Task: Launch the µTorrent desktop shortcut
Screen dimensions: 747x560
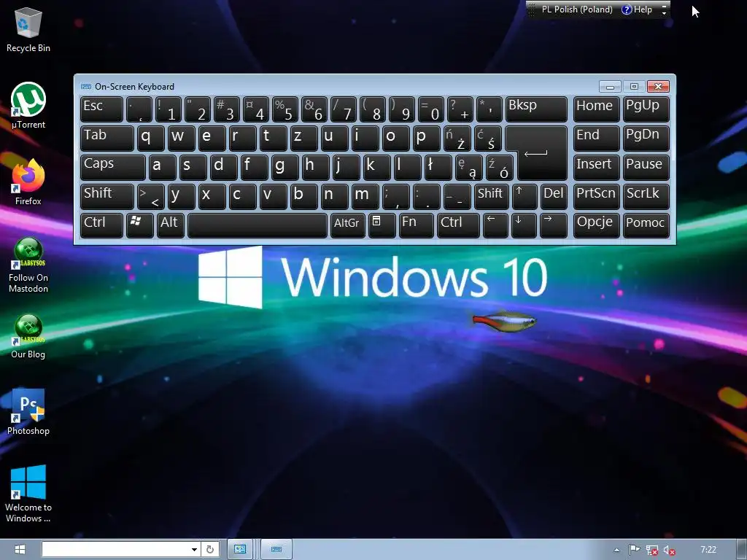Action: (x=28, y=106)
